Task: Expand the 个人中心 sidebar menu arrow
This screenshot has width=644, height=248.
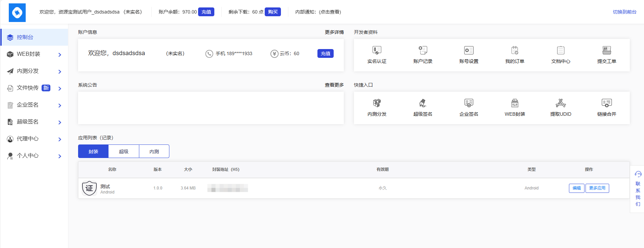Action: coord(60,156)
